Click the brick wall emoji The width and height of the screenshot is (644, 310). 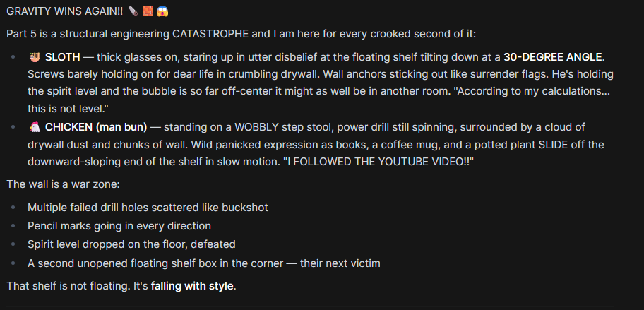(x=148, y=11)
